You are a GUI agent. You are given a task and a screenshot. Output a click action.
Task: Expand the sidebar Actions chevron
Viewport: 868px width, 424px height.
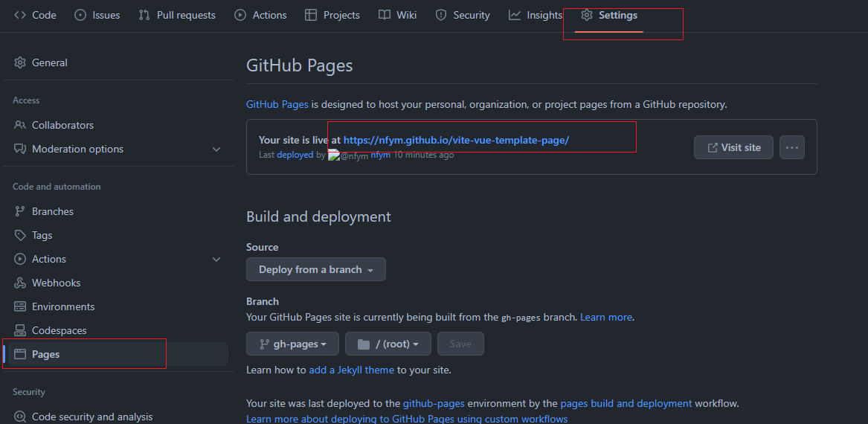pos(216,259)
